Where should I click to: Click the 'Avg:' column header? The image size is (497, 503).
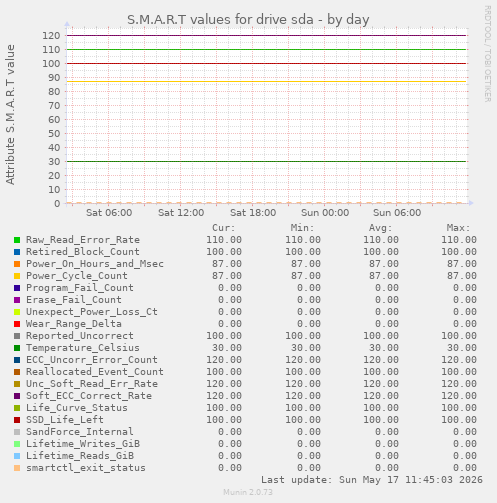coord(380,228)
